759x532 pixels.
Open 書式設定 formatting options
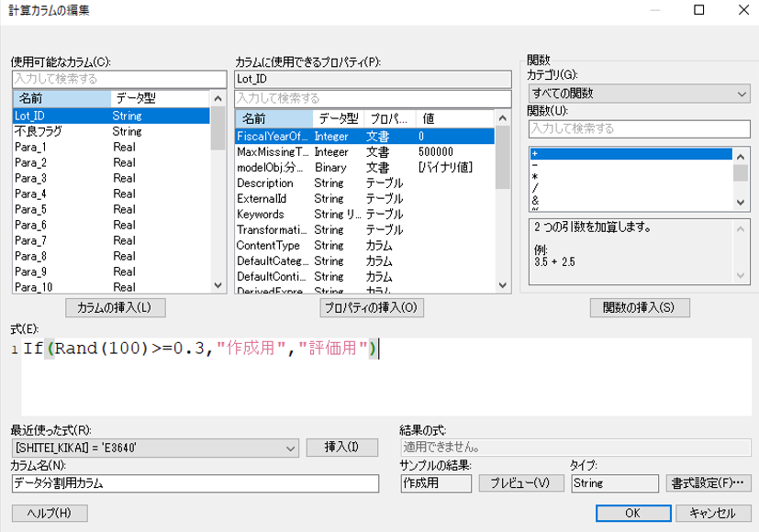(708, 483)
